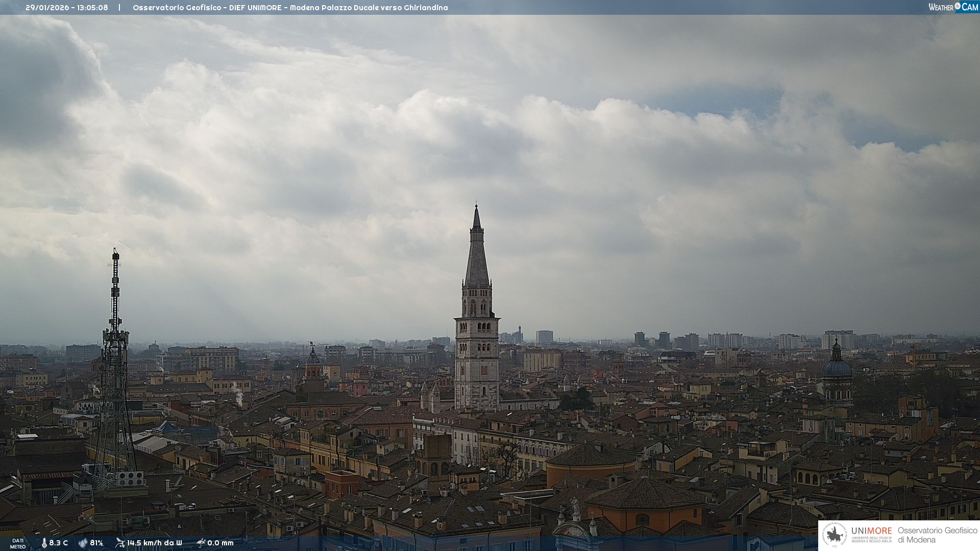This screenshot has width=980, height=551.
Task: Click the 29/01/2026 - 13:05:08 timestamp
Action: point(67,8)
